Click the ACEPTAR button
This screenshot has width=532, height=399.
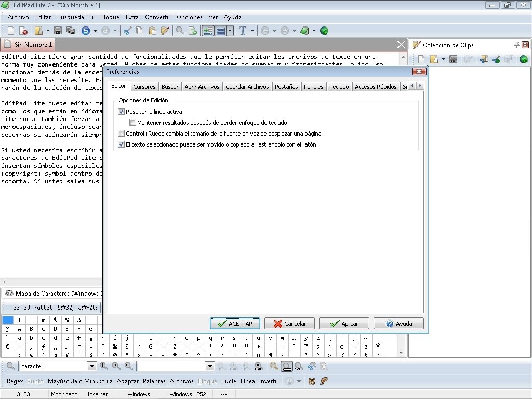coord(235,323)
